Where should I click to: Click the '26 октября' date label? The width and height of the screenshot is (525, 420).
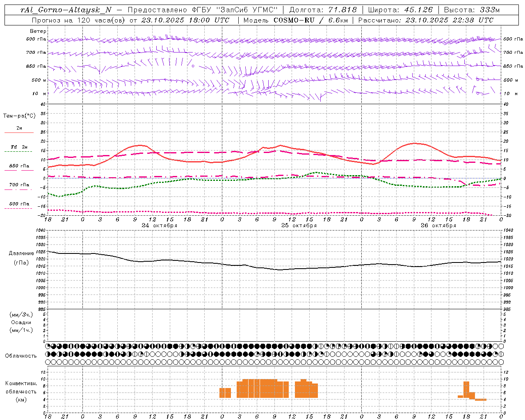point(438,225)
